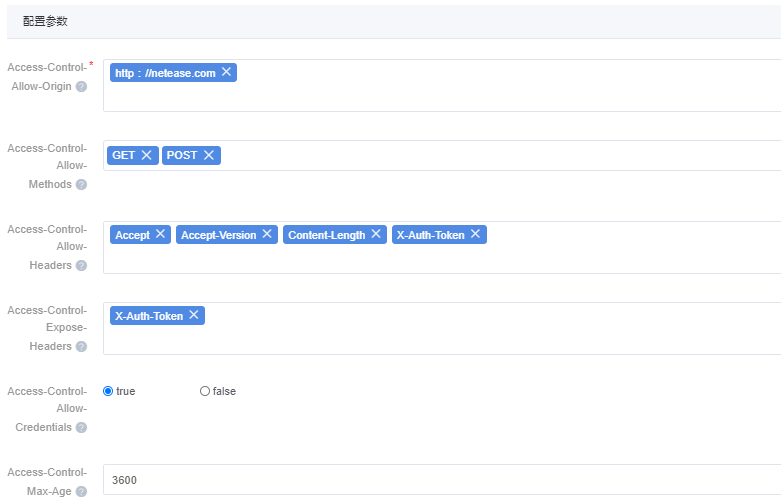Remove the GET method tag
This screenshot has width=781, height=504.
146,155
